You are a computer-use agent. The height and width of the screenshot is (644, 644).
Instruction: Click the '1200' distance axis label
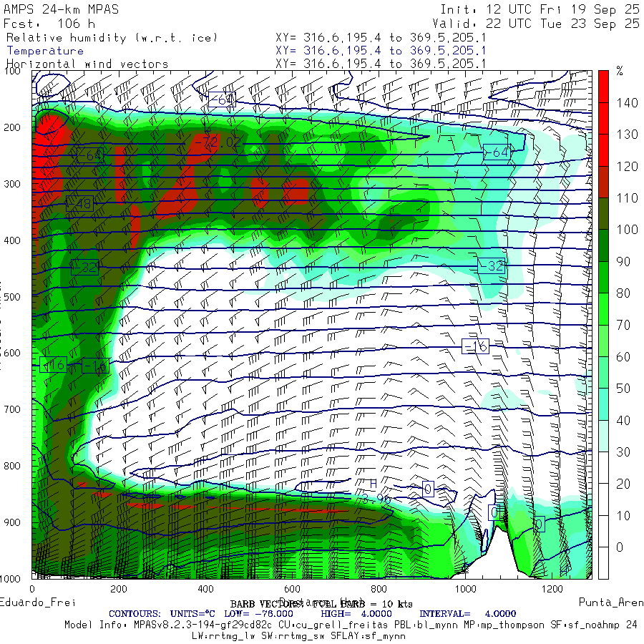(552, 589)
